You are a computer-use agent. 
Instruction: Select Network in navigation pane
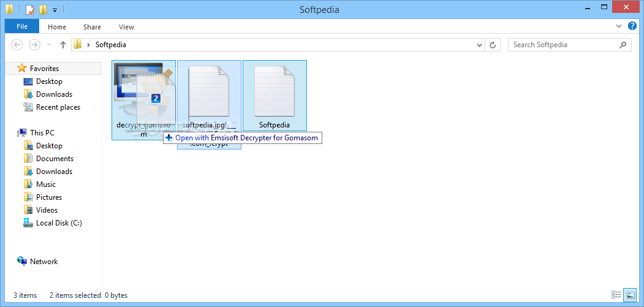pos(44,262)
